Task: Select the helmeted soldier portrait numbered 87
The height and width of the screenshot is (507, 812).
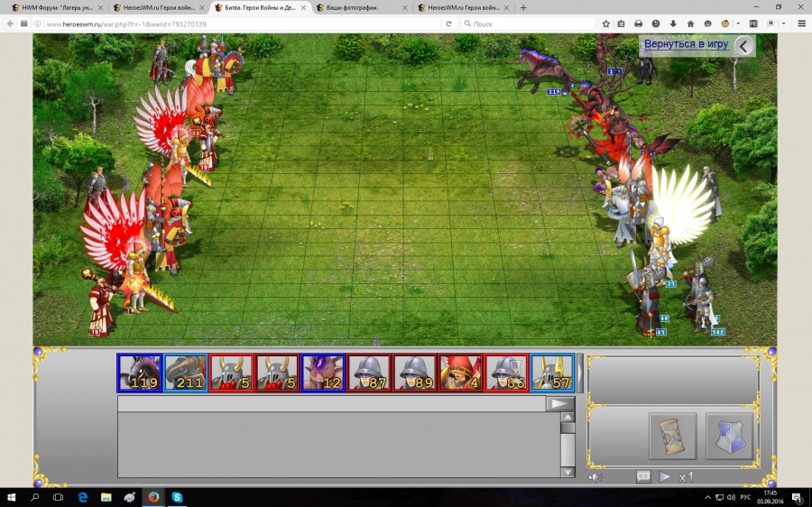Action: [369, 373]
